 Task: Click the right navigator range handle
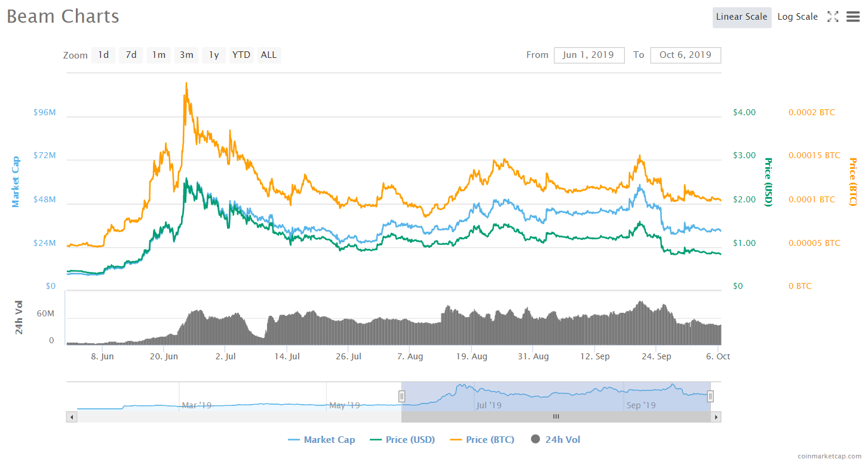[x=710, y=396]
